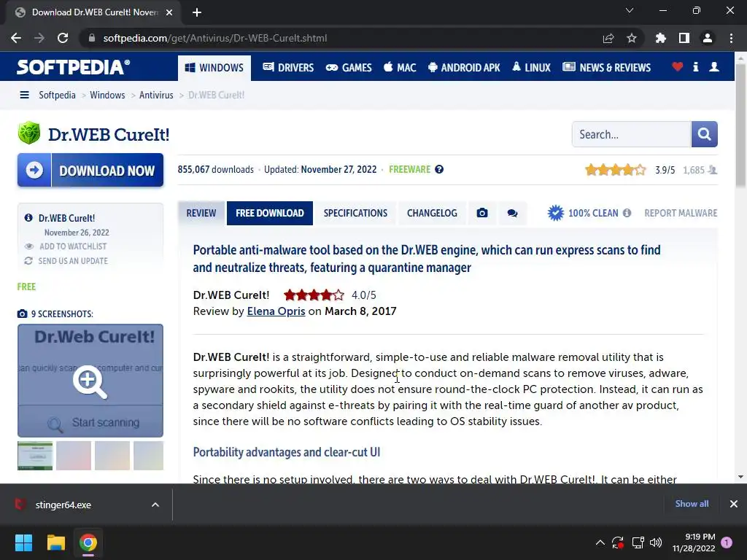Switch to the FREE DOWNLOAD tab
The image size is (747, 560).
tap(270, 213)
